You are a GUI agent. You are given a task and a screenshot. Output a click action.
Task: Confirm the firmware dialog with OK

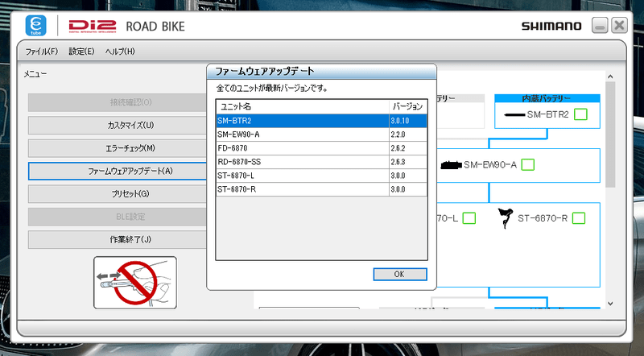(x=400, y=274)
